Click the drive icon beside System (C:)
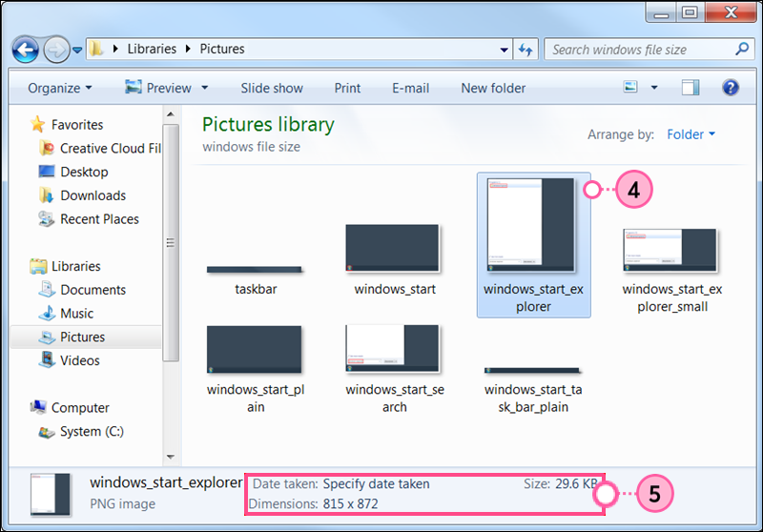Viewport: 763px width, 532px height. coord(47,432)
